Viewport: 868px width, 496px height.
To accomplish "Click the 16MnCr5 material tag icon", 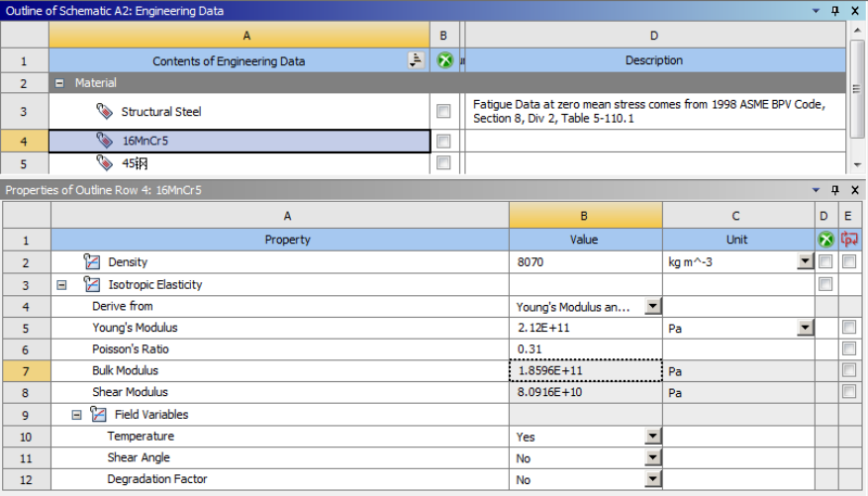I will (104, 140).
